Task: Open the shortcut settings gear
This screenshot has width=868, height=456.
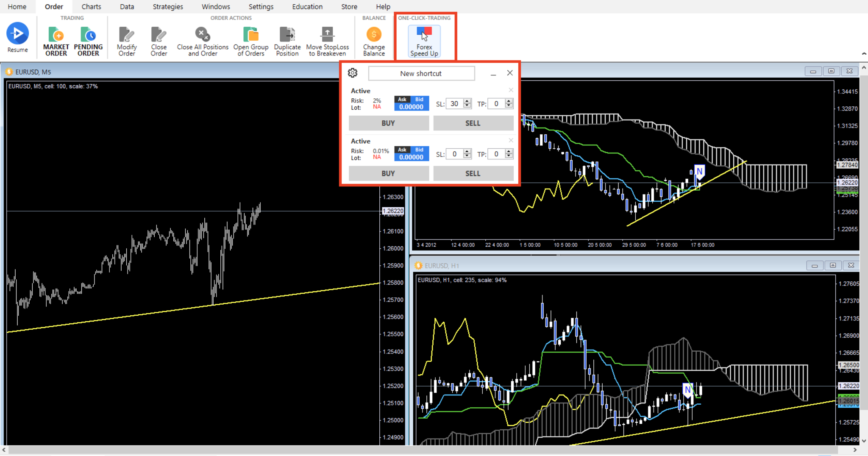Action: [353, 73]
